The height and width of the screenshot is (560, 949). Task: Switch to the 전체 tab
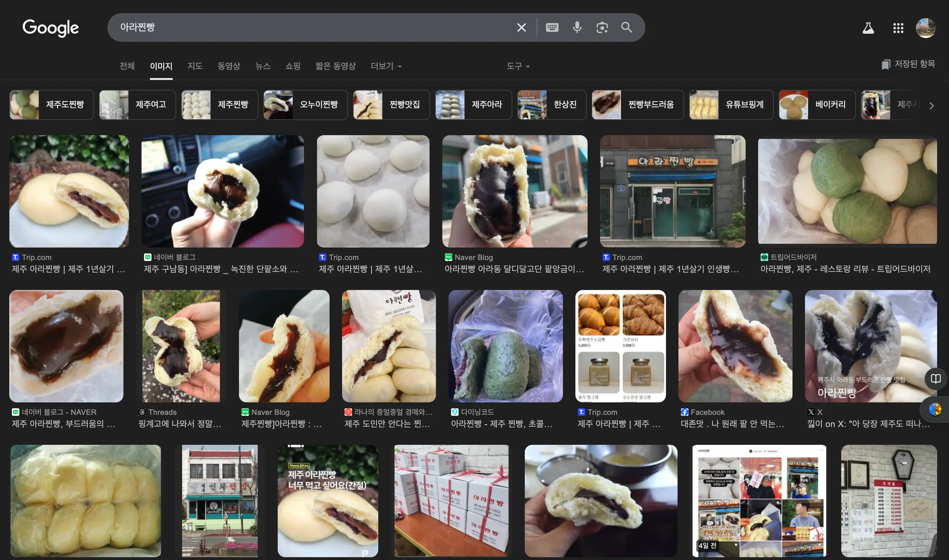click(x=127, y=66)
